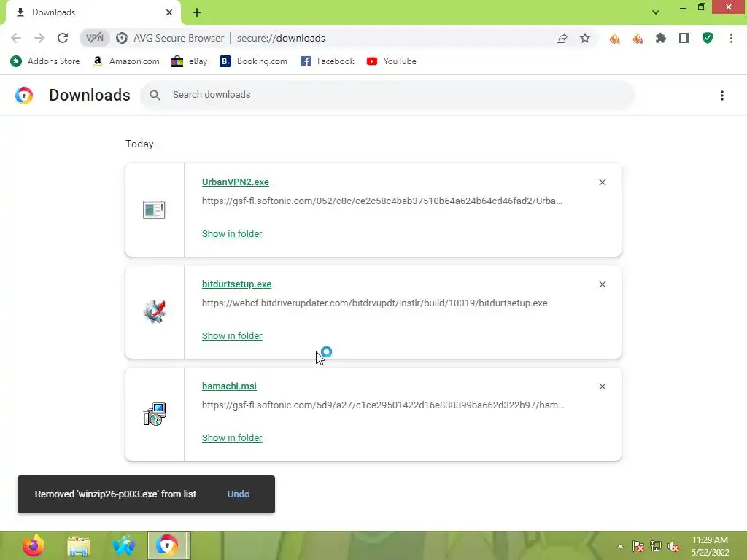Open the green security shield icon
The width and height of the screenshot is (747, 560).
click(x=708, y=38)
